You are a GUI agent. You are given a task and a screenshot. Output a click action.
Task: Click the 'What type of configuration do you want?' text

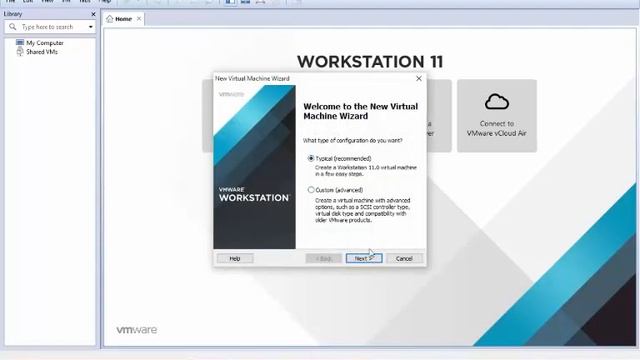353,140
